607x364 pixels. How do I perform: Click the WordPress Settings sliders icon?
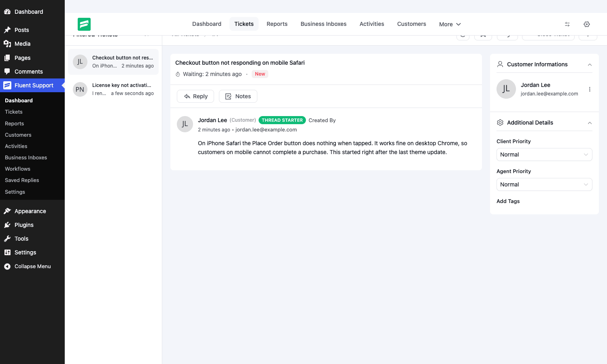7,252
